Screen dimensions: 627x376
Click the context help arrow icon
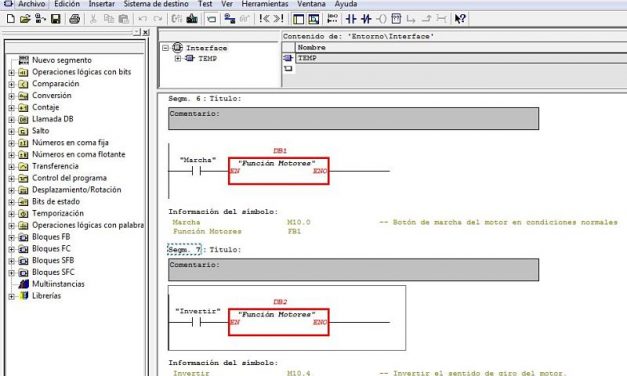pos(460,19)
